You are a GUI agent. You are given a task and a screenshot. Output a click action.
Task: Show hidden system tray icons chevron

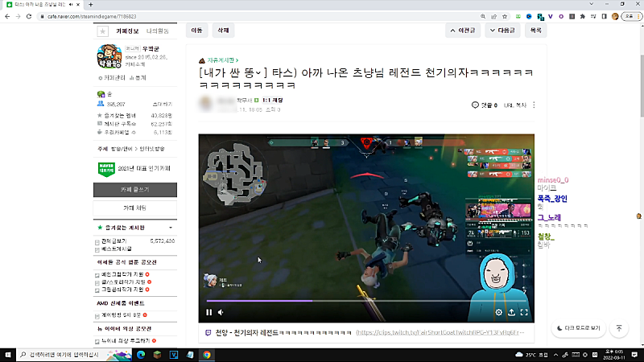pyautogui.click(x=555, y=355)
